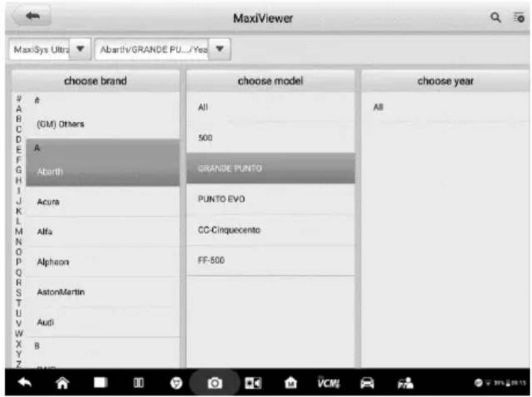Open the MaxiSys home shortcut icon
Viewport: 532px width, 397px height.
coord(291,383)
